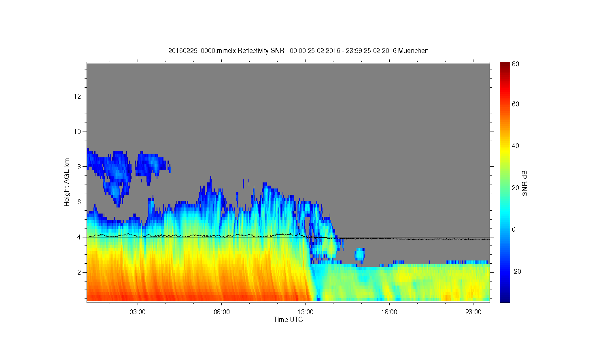Click the 23:00 time tick label
Viewport: 607px width, 364px height.
[x=473, y=312]
